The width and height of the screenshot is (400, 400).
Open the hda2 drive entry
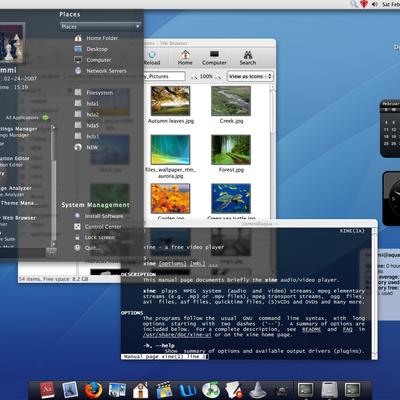pyautogui.click(x=87, y=114)
